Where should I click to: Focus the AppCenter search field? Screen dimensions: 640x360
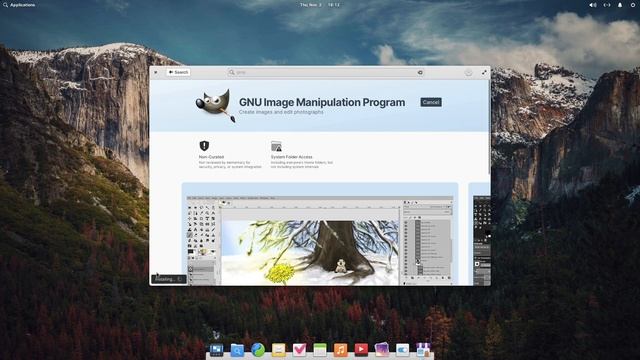pyautogui.click(x=326, y=72)
